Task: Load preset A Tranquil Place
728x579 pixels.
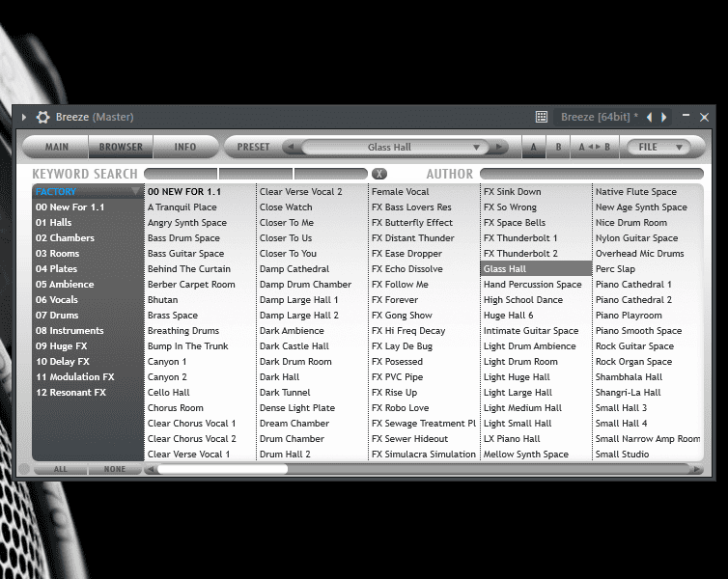Action: (182, 207)
